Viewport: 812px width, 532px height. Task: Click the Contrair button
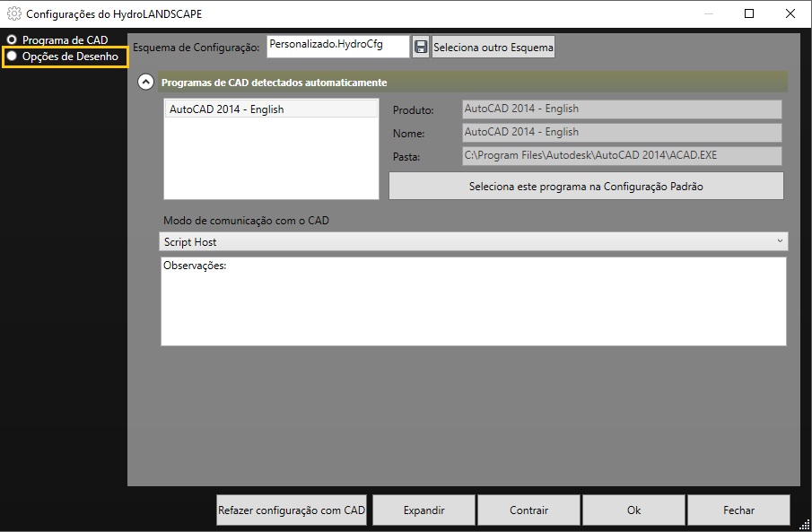pyautogui.click(x=528, y=510)
